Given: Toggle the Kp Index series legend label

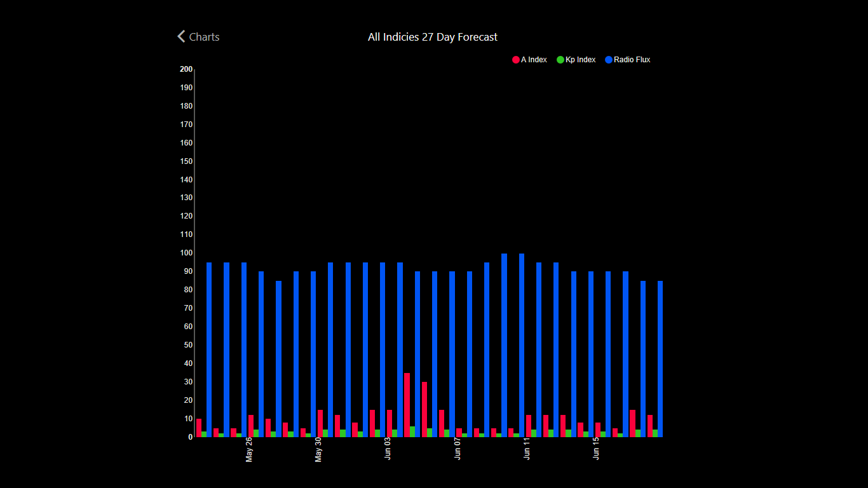Looking at the screenshot, I should 580,60.
